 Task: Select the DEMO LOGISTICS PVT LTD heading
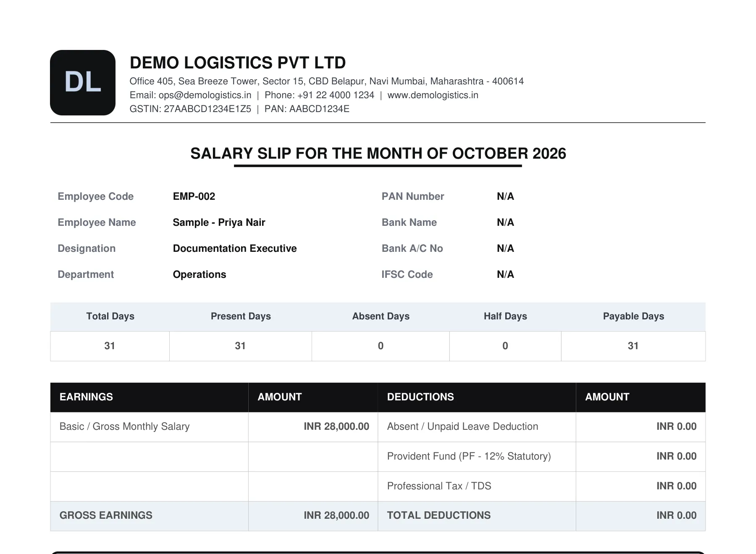coord(238,63)
